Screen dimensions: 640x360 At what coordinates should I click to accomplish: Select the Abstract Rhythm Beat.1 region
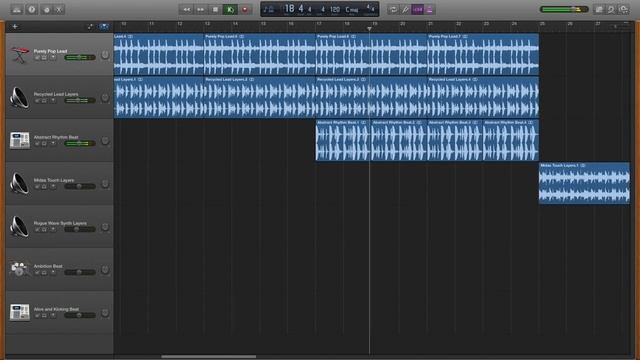point(343,140)
